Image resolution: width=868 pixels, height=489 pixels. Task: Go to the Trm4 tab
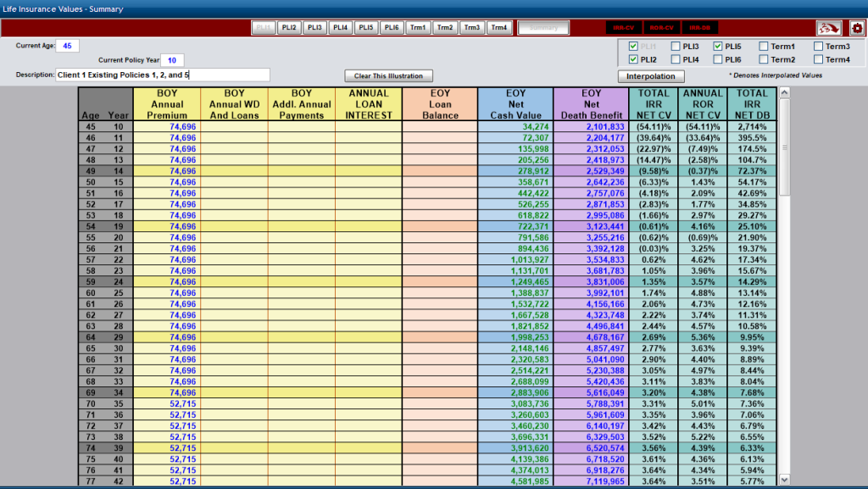(x=499, y=28)
